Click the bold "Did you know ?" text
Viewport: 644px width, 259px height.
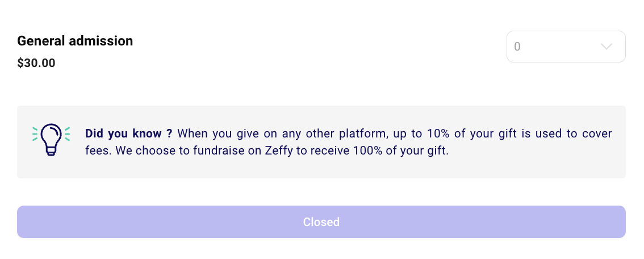(128, 134)
